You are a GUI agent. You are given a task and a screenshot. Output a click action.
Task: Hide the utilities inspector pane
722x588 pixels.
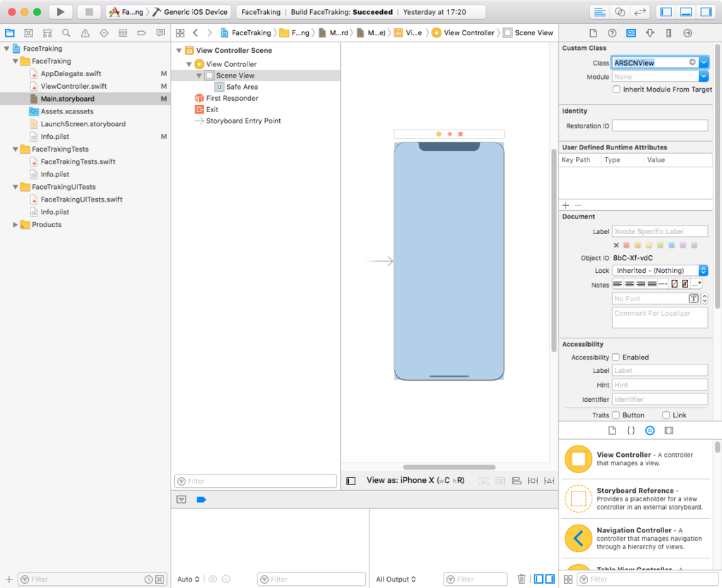(x=706, y=12)
